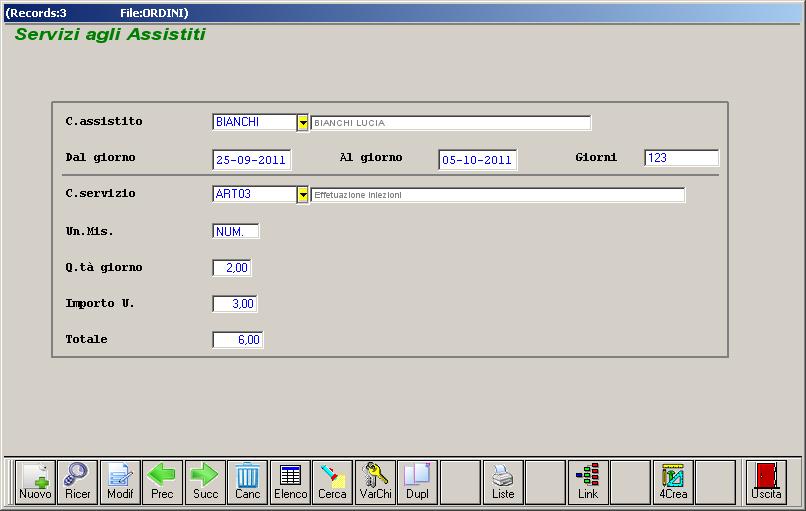The image size is (806, 511).
Task: Select the Dal giorno date 25-09-2011
Action: 251,160
